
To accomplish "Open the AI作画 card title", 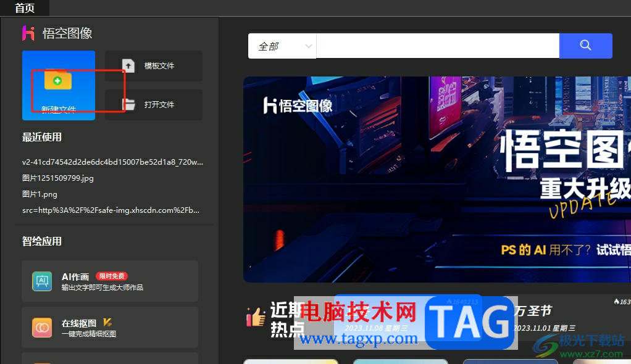I will pos(75,277).
